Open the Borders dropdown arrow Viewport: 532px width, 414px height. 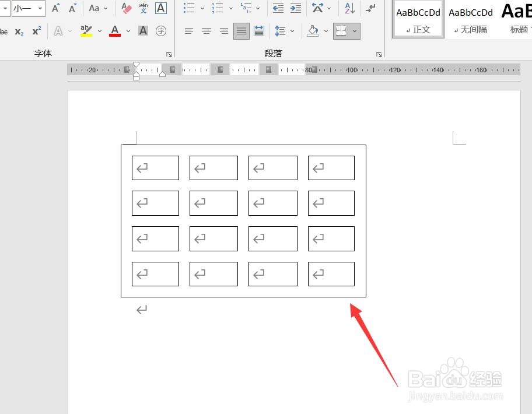(x=355, y=31)
